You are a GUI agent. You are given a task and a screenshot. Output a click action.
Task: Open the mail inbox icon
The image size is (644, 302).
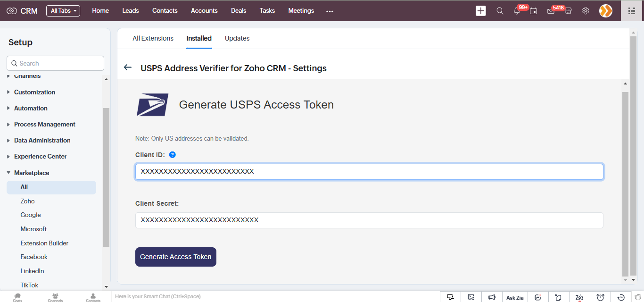click(551, 11)
